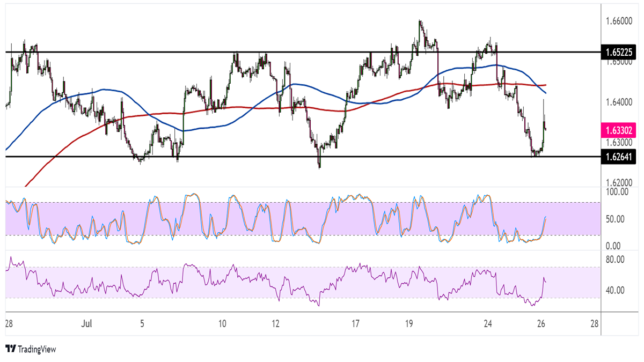Click the 80.00 RSI scale label

click(615, 260)
